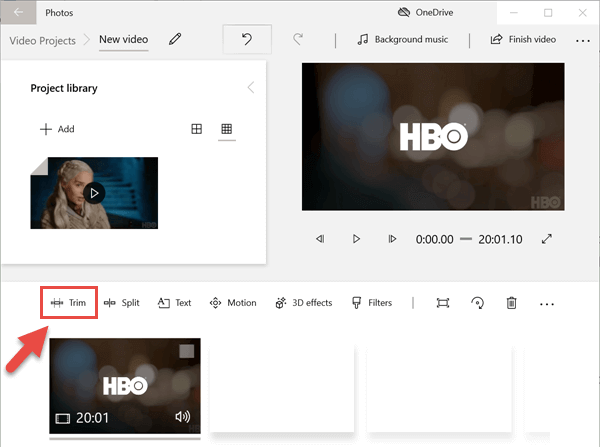Open the Video Projects breadcrumb
Image resolution: width=600 pixels, height=447 pixels.
42,41
